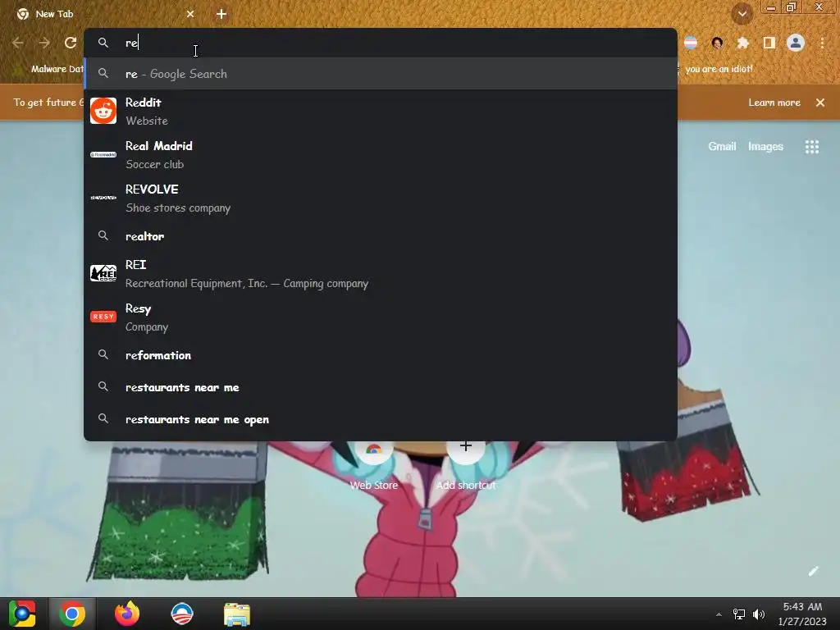
Task: Close the New Tab tab
Action: (190, 14)
